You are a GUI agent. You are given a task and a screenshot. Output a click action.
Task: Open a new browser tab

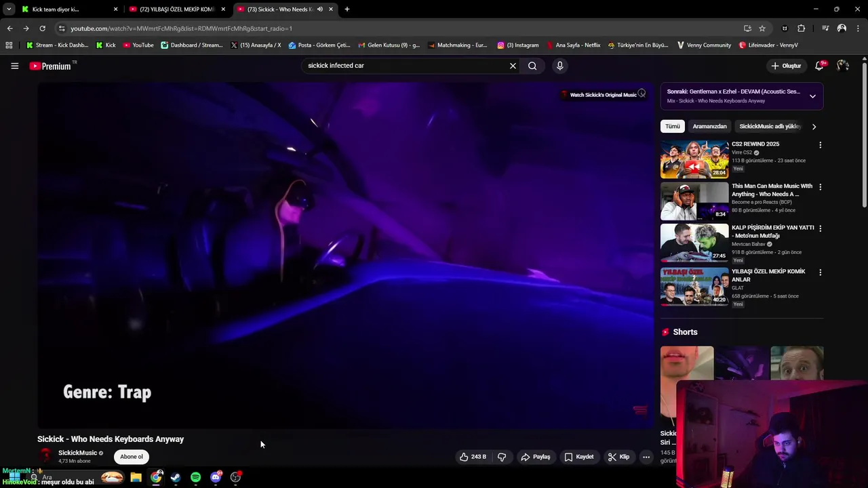[x=347, y=9]
